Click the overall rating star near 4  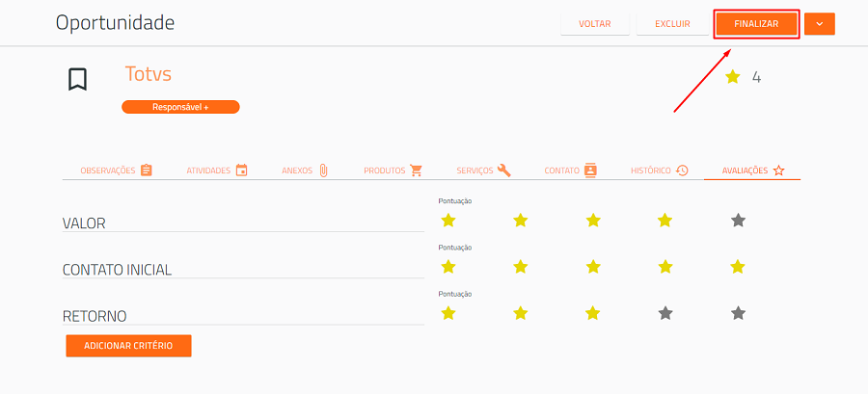(732, 77)
